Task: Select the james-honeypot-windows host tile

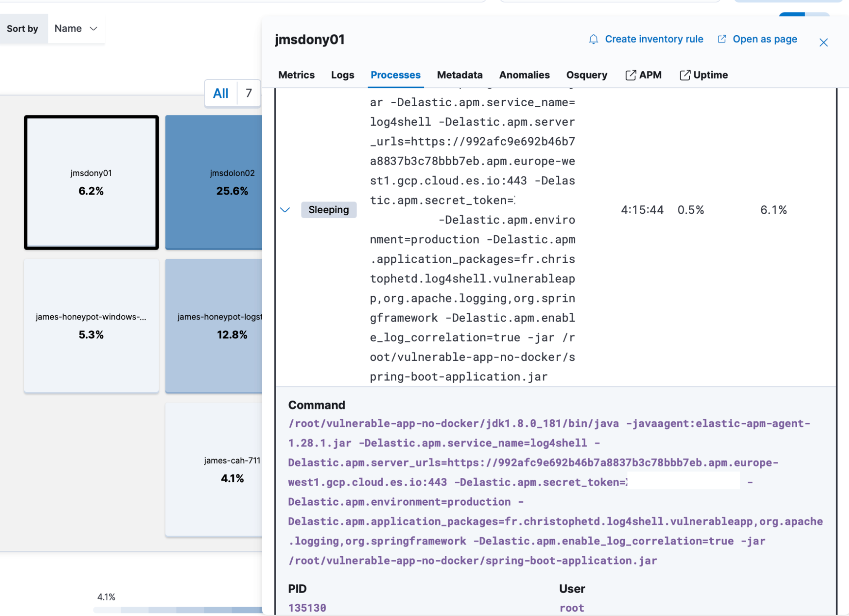Action: point(91,326)
